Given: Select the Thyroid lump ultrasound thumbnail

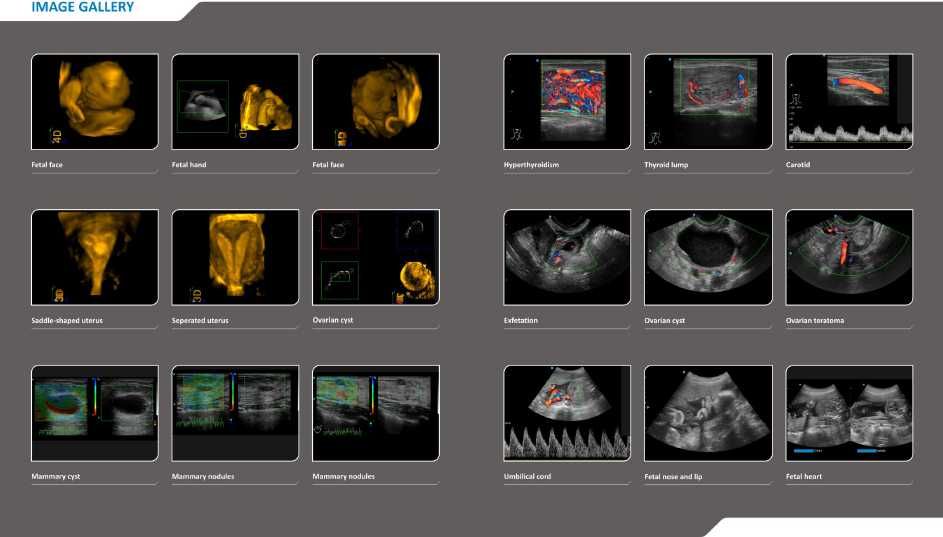Looking at the screenshot, I should click(x=708, y=102).
